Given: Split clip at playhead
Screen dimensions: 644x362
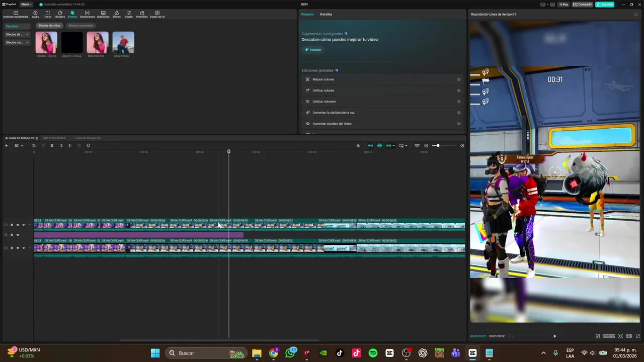Looking at the screenshot, I should (52, 146).
